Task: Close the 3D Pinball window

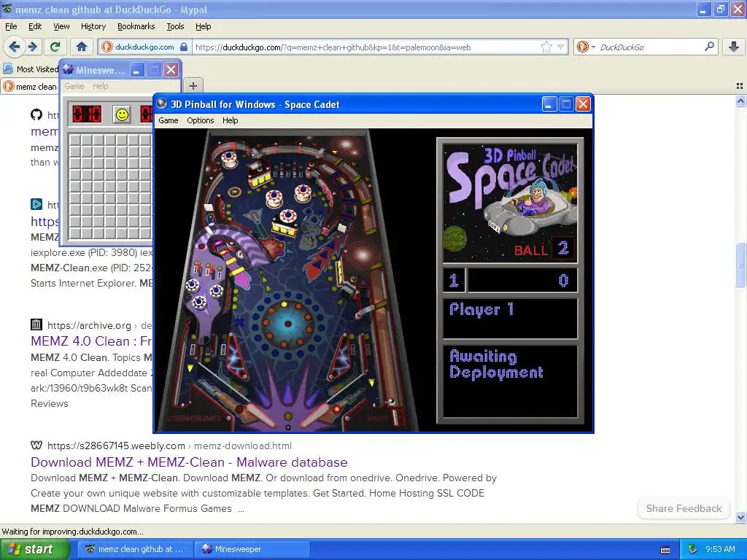Action: (583, 104)
